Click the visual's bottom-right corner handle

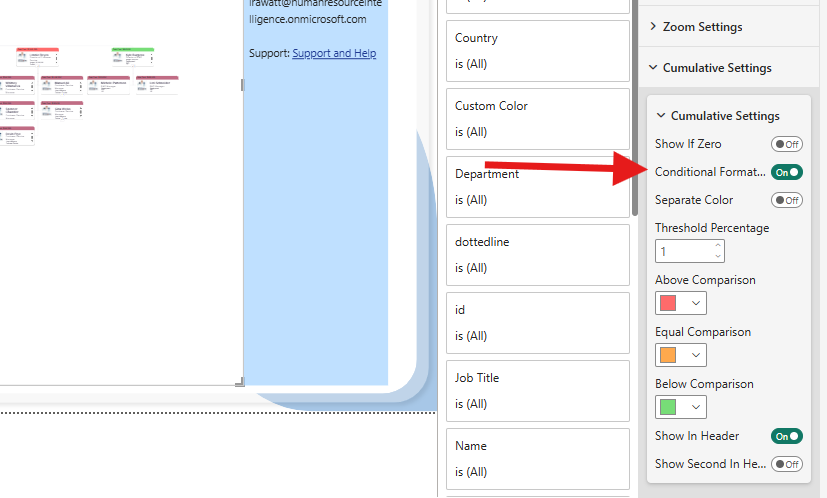[x=240, y=382]
